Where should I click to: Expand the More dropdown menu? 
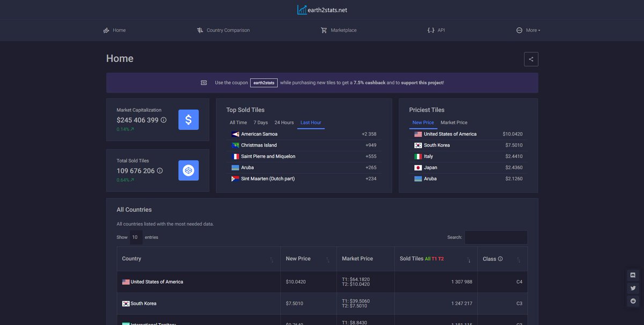[528, 30]
